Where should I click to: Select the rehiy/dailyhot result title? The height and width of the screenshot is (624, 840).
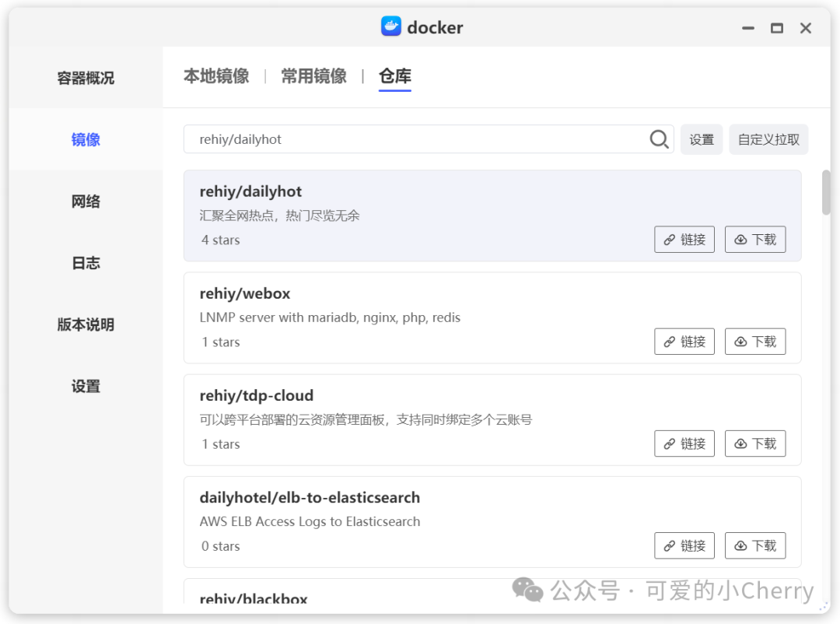pyautogui.click(x=250, y=192)
